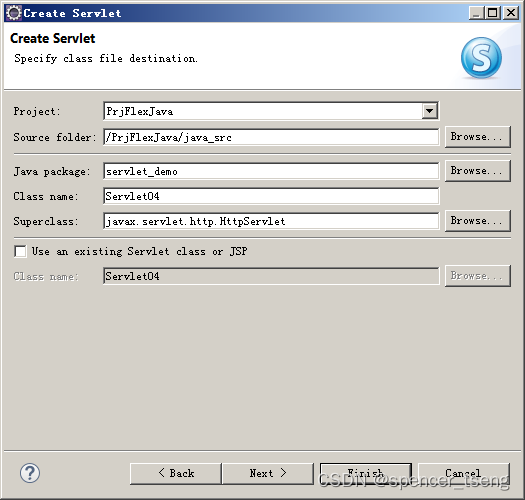The image size is (525, 500).
Task: Click the 'Source folder:' label
Action: pos(55,137)
